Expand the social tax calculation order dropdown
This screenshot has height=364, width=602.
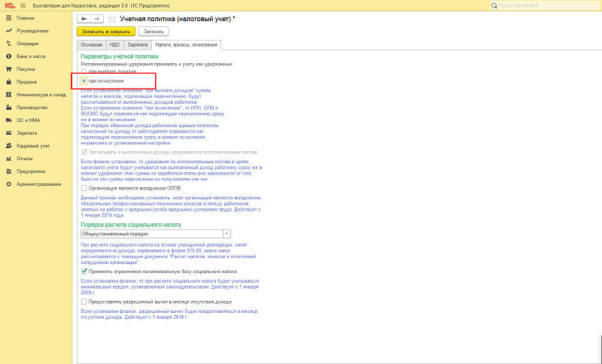tap(227, 234)
